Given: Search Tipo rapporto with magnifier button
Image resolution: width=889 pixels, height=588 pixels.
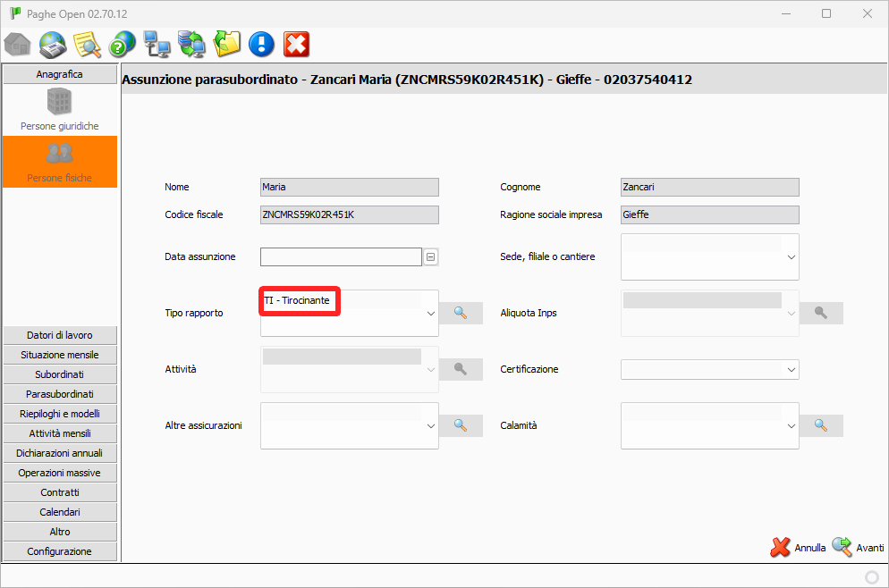Looking at the screenshot, I should click(461, 313).
